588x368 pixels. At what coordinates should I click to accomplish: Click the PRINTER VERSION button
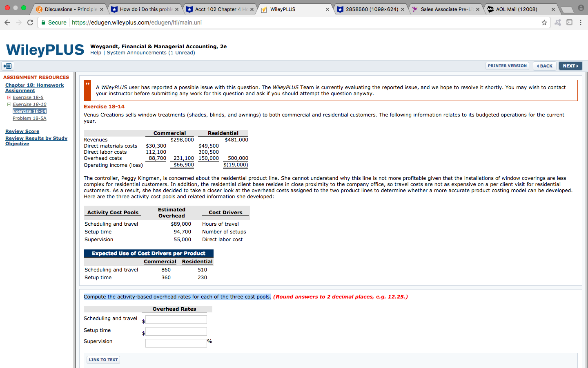[x=507, y=66]
